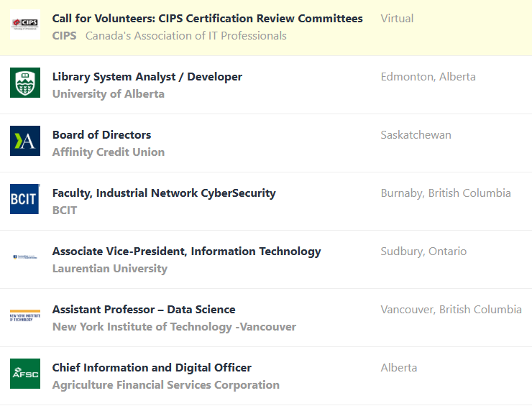Click the AFSC logo icon
This screenshot has width=532, height=411.
[x=25, y=374]
